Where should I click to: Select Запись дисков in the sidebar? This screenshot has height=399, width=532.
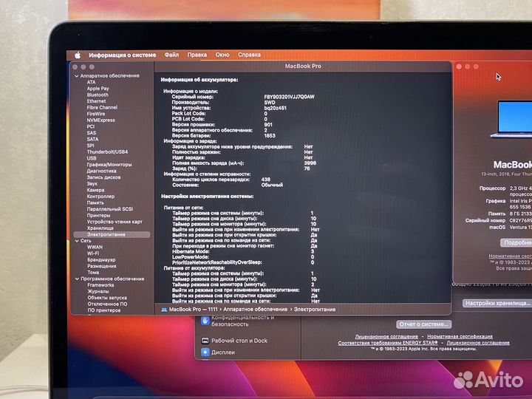click(103, 177)
